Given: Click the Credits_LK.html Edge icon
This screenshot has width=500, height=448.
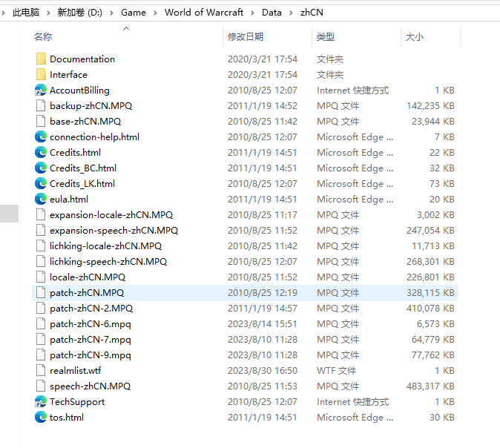Looking at the screenshot, I should pos(41,184).
